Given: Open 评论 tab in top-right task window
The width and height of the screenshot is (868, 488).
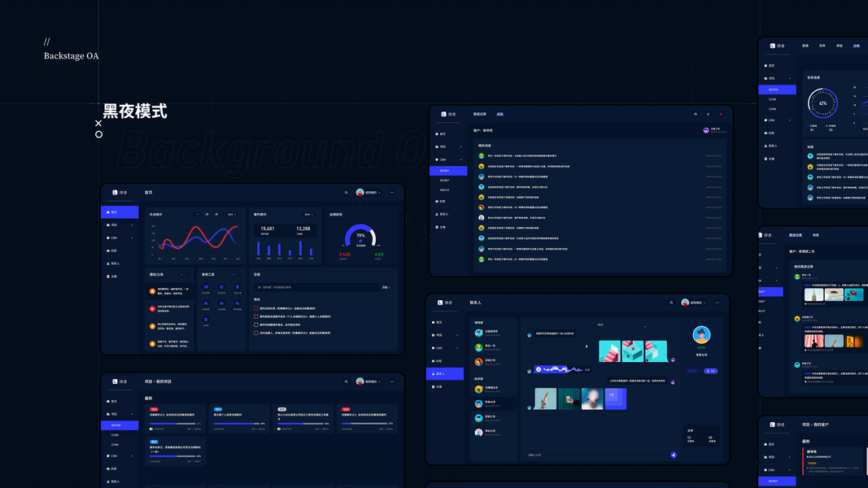Looking at the screenshot, I should [840, 46].
